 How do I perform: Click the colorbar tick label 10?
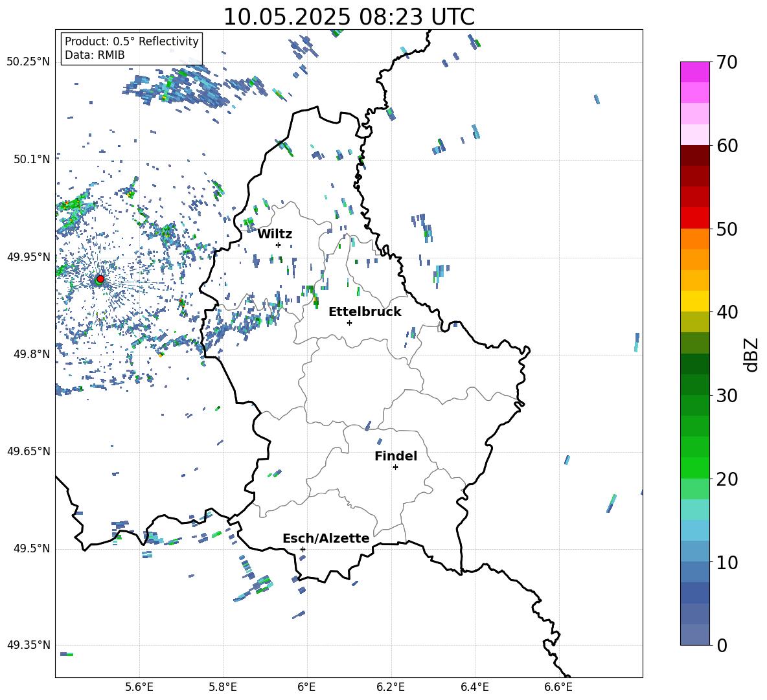click(727, 562)
